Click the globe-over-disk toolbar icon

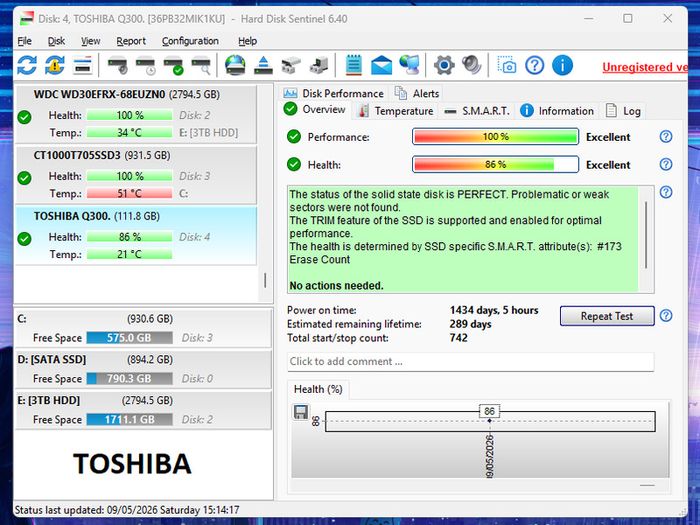pos(235,65)
